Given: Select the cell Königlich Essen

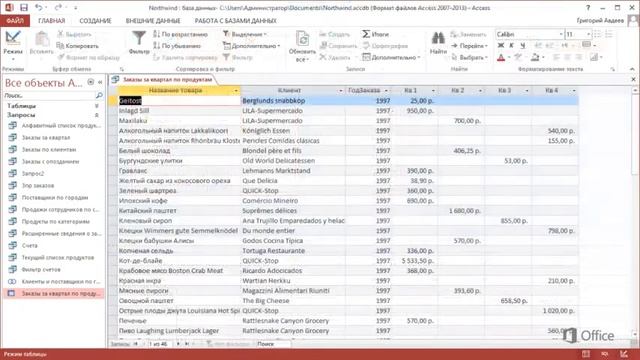Looking at the screenshot, I should (x=293, y=131).
